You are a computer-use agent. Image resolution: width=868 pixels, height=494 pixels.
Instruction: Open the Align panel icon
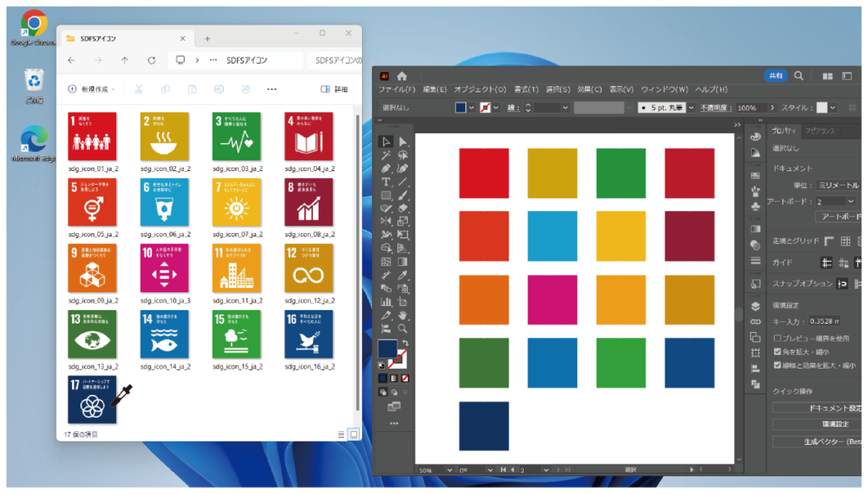point(755,368)
